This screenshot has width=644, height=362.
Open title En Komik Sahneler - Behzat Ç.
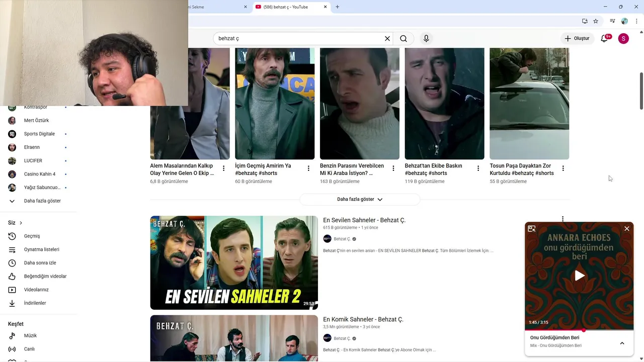pyautogui.click(x=363, y=319)
